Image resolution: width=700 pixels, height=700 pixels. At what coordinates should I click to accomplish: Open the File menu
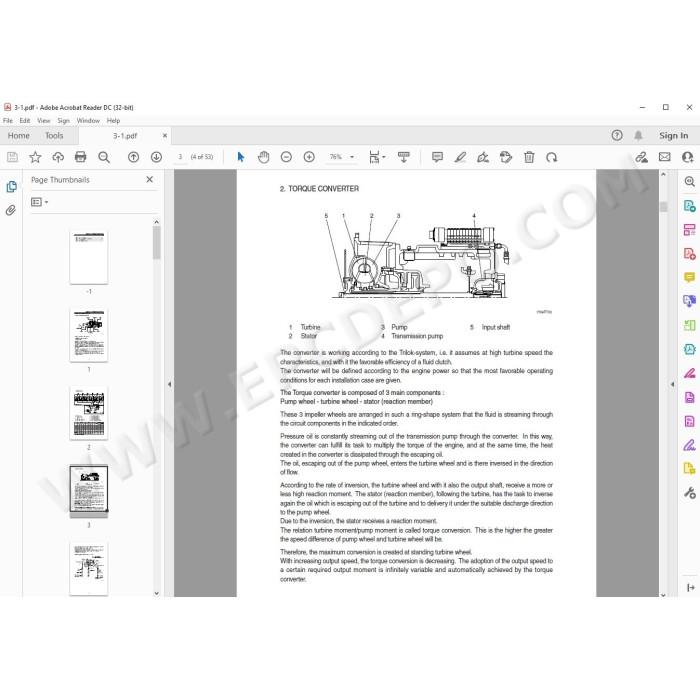click(x=8, y=121)
